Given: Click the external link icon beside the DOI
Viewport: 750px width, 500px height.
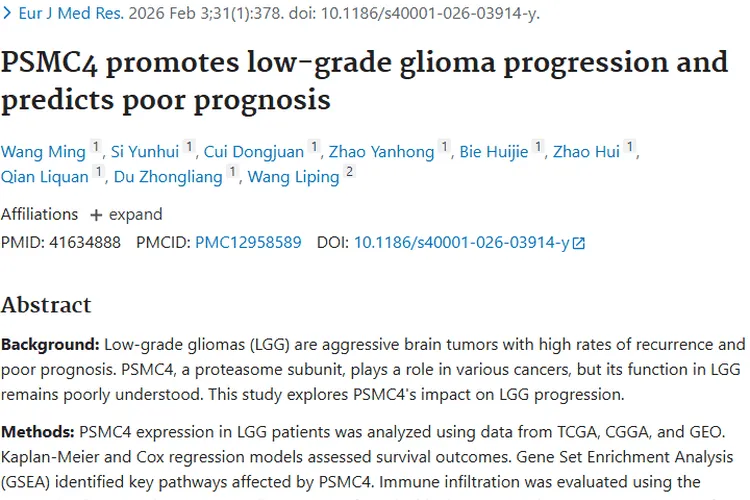Looking at the screenshot, I should [578, 243].
